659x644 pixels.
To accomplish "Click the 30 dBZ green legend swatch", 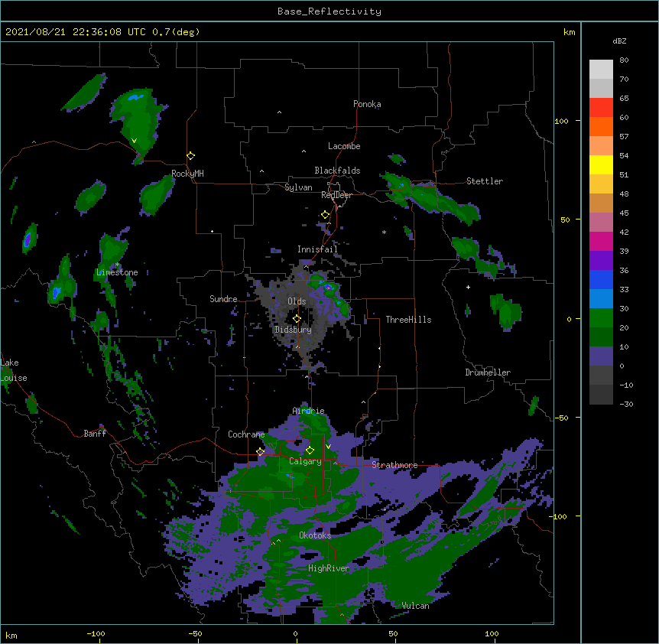I will coord(601,318).
